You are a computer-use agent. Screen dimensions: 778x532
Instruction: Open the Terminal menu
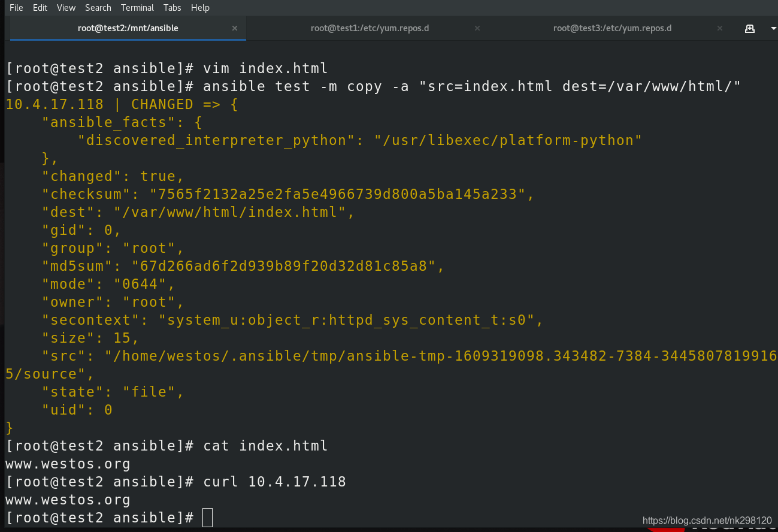coord(137,8)
